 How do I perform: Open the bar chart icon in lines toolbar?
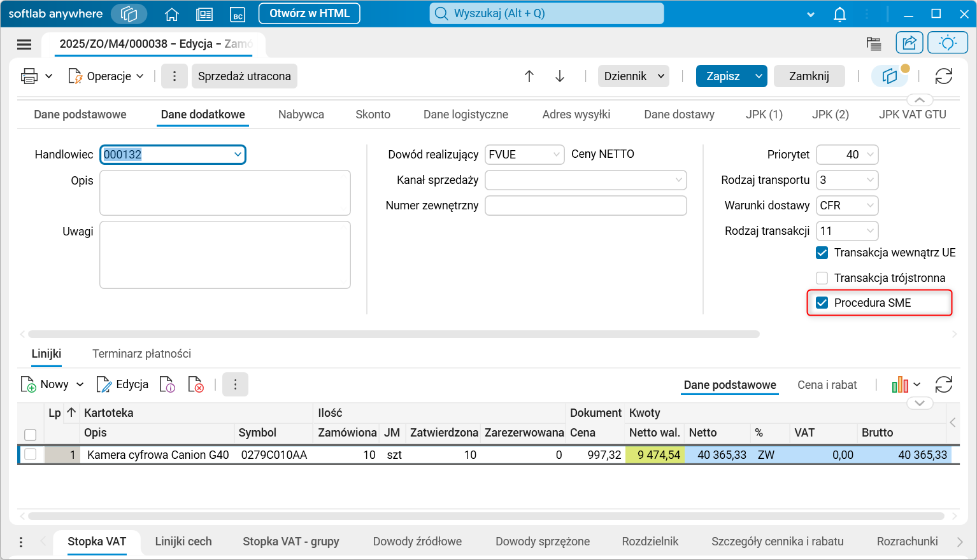[900, 384]
